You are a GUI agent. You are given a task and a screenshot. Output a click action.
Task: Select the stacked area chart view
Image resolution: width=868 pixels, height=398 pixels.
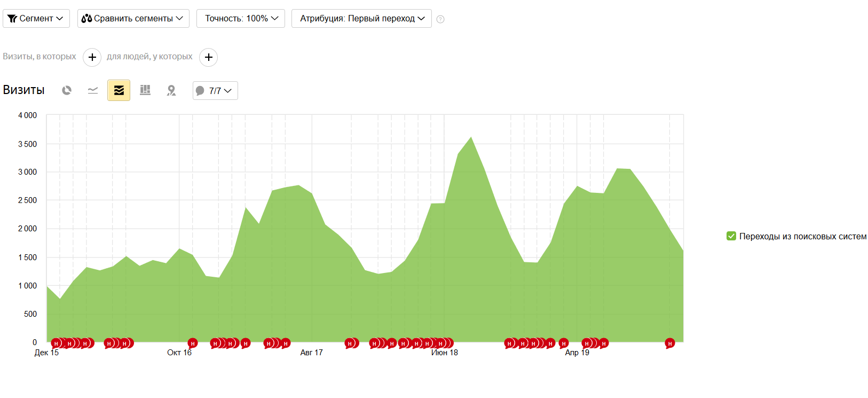click(119, 90)
